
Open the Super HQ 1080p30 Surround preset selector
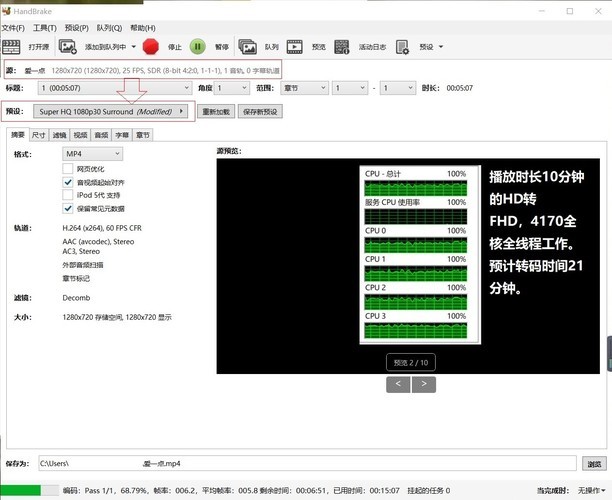click(110, 111)
